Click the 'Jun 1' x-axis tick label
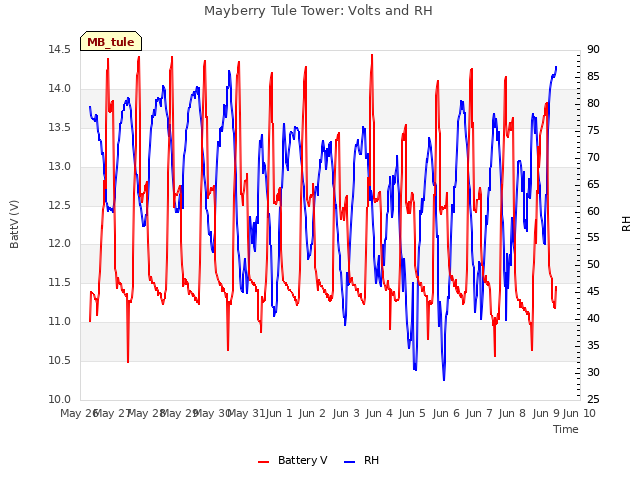640x480 pixels. 279,413
